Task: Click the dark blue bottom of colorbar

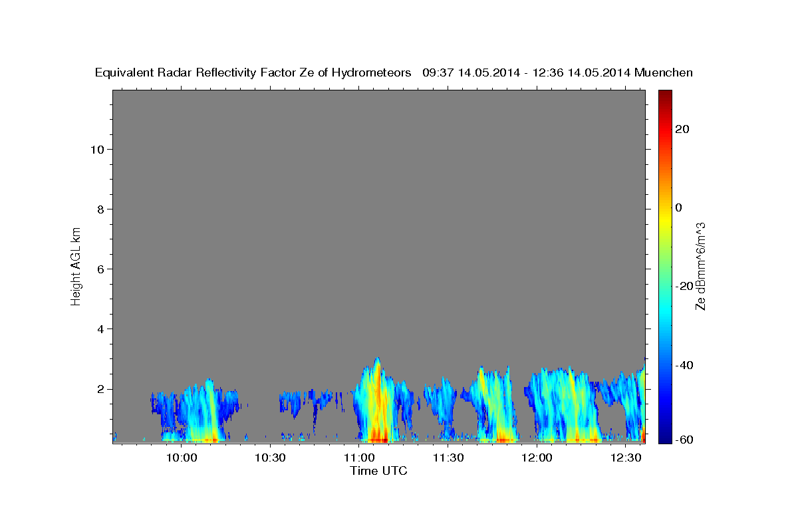Action: pos(664,436)
